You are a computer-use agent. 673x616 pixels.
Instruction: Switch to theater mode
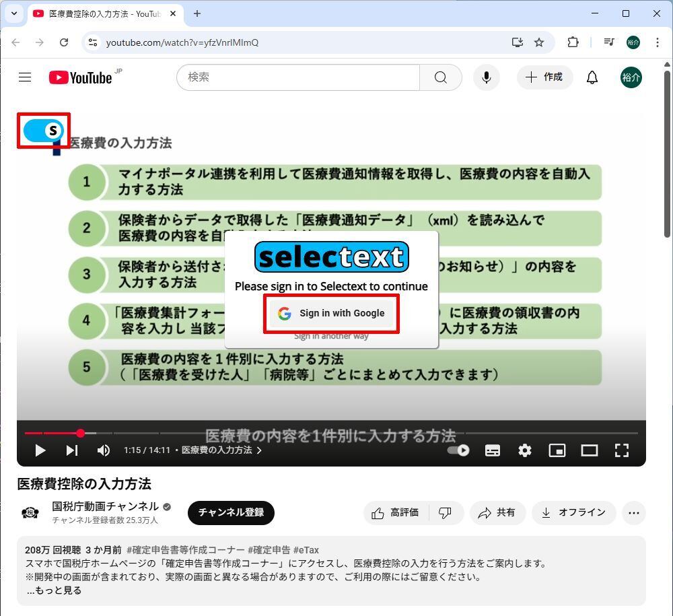point(590,450)
